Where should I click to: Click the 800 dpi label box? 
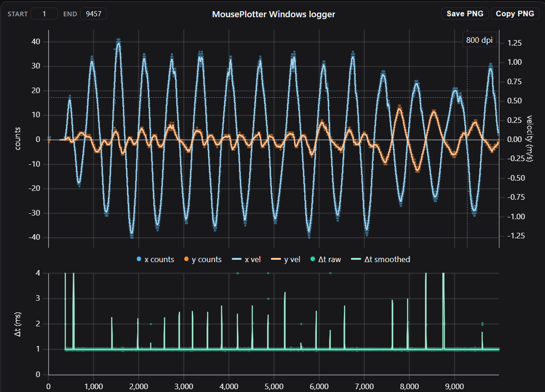(479, 40)
